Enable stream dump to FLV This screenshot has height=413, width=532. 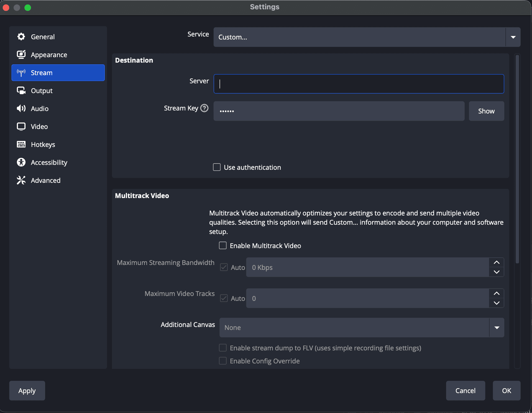tap(222, 348)
